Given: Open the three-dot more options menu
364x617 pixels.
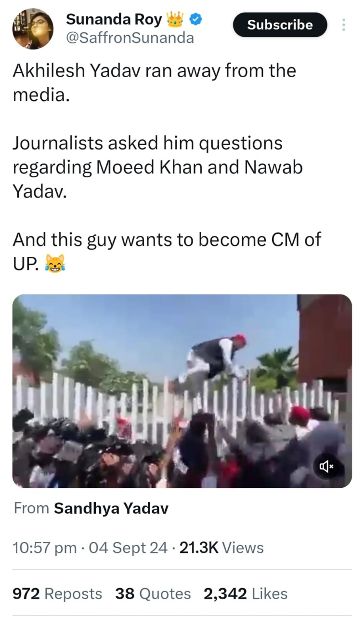Looking at the screenshot, I should click(343, 25).
